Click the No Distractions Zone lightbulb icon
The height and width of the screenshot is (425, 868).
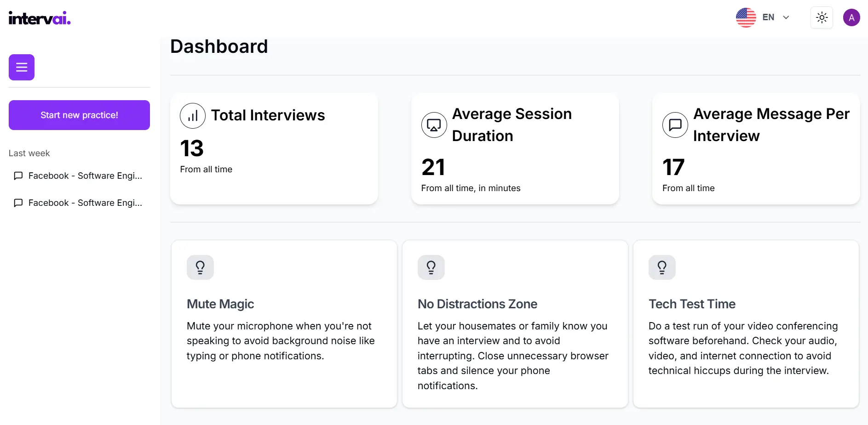pyautogui.click(x=431, y=267)
